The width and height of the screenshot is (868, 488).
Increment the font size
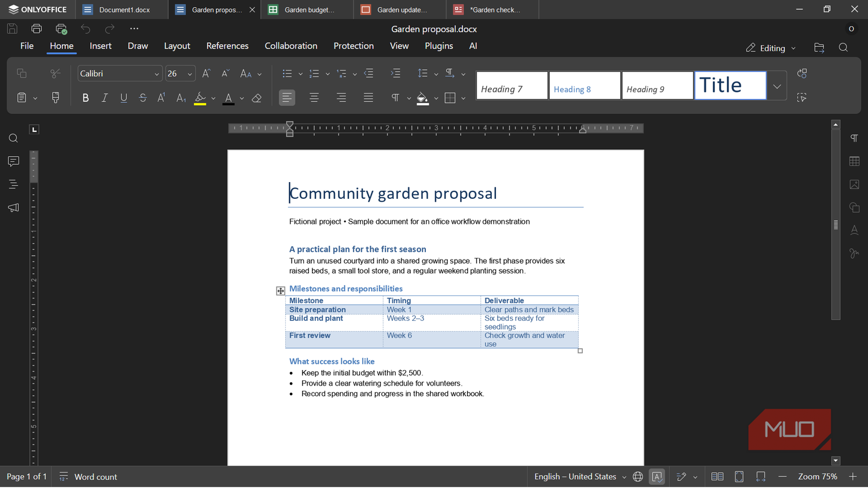click(x=206, y=73)
